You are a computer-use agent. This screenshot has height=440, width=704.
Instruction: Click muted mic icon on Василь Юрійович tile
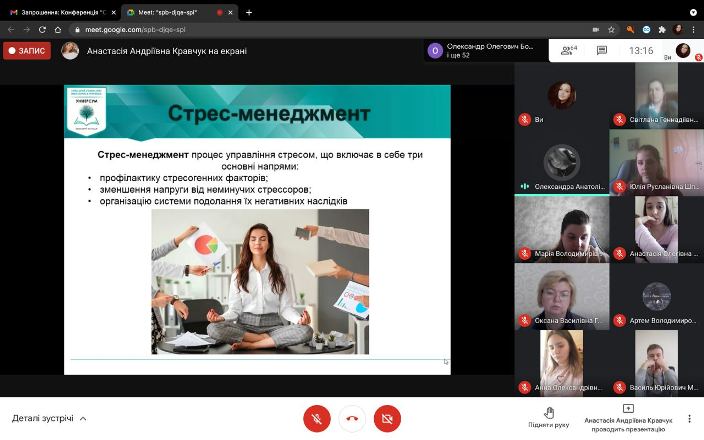[620, 387]
